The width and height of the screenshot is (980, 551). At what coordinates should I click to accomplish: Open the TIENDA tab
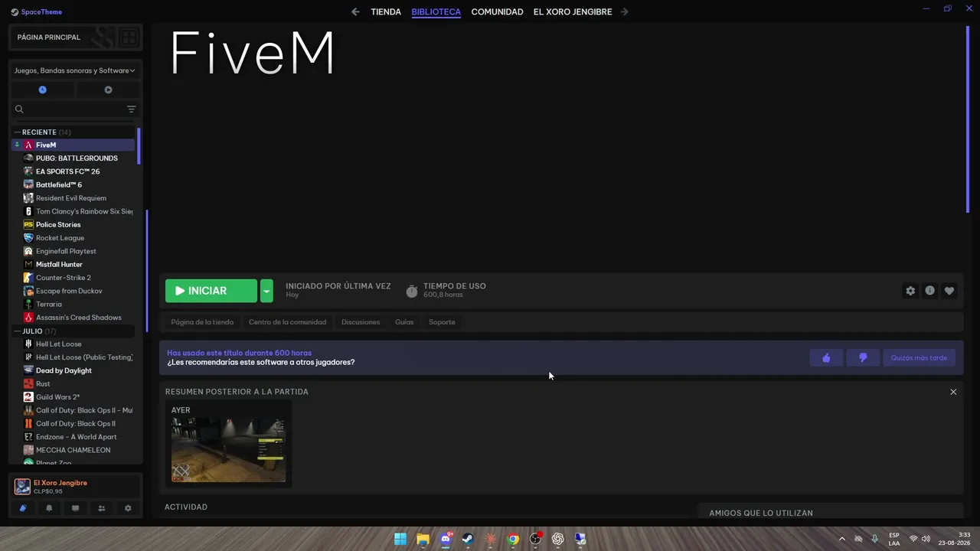point(386,11)
